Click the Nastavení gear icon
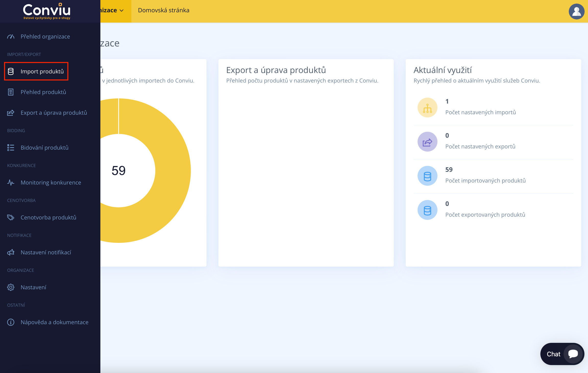This screenshot has height=373, width=588. [11, 287]
